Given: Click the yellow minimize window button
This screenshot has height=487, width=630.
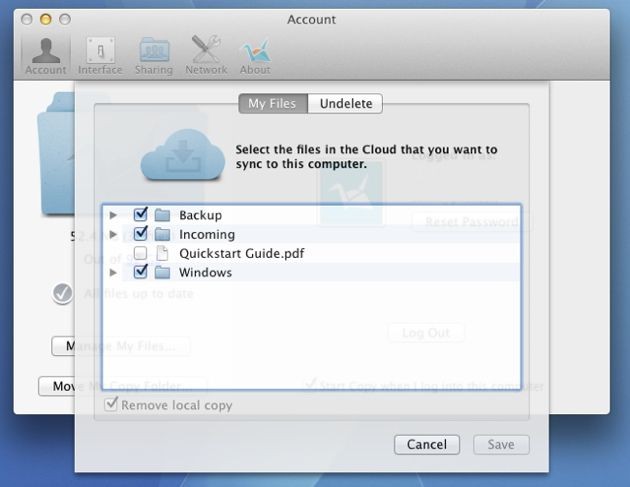Looking at the screenshot, I should (45, 19).
